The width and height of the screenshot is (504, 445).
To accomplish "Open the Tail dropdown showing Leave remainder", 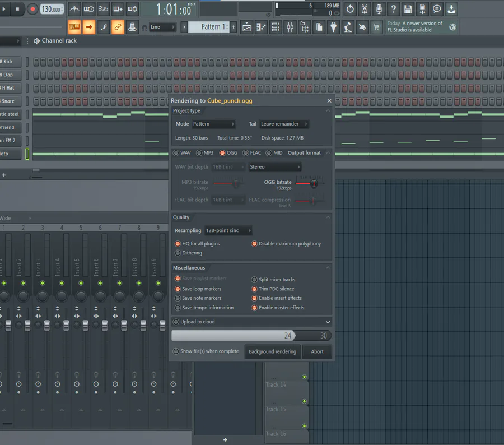I will click(284, 124).
